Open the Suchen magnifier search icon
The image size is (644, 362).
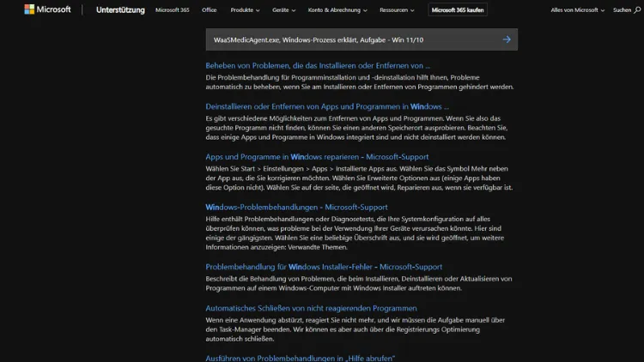(x=637, y=9)
